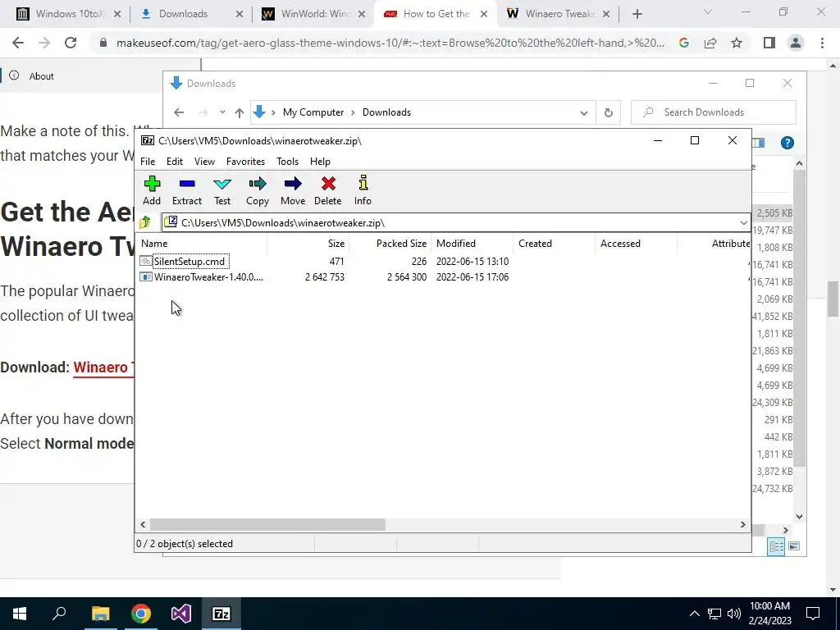Click My Computer in Explorer breadcrumb
This screenshot has width=840, height=630.
coord(313,112)
